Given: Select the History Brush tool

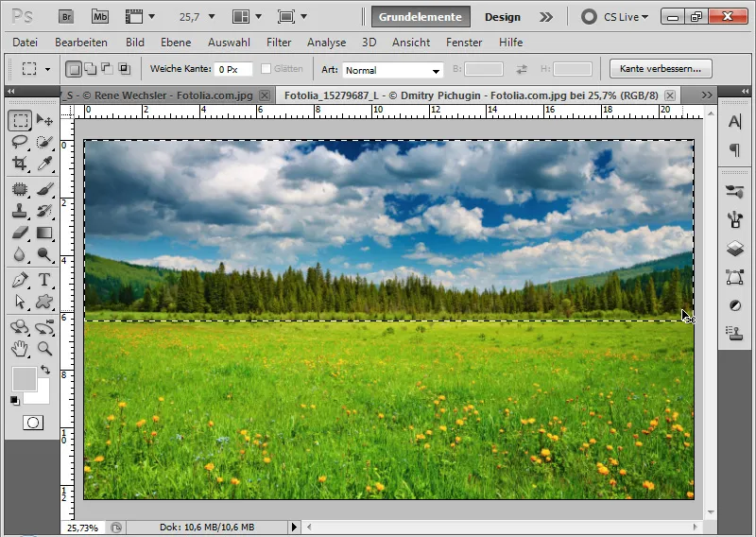Looking at the screenshot, I should click(44, 211).
